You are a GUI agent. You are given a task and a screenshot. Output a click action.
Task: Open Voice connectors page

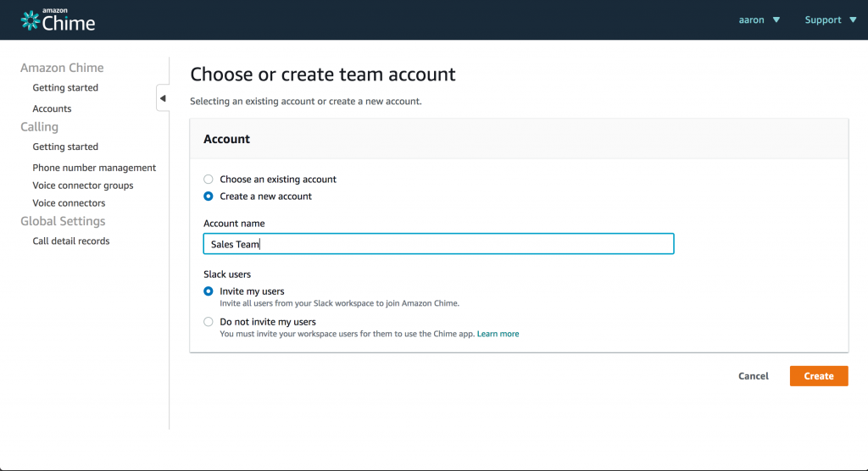click(x=69, y=203)
